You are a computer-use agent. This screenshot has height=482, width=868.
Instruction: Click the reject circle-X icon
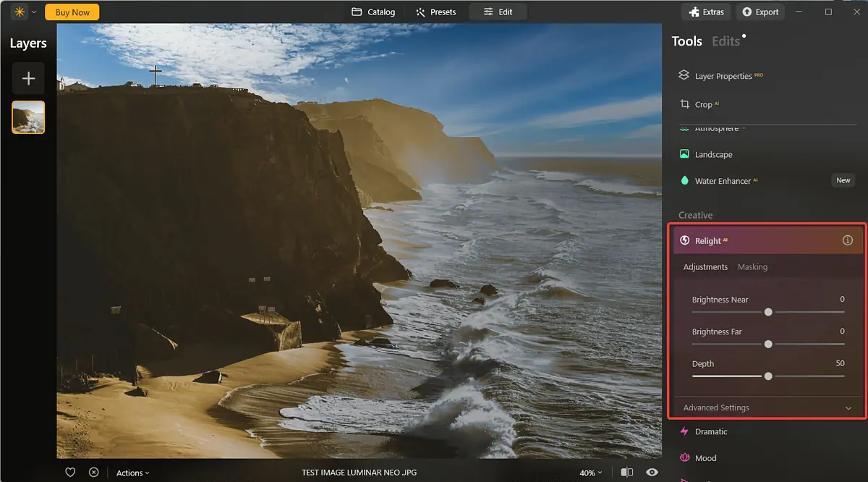pos(93,472)
